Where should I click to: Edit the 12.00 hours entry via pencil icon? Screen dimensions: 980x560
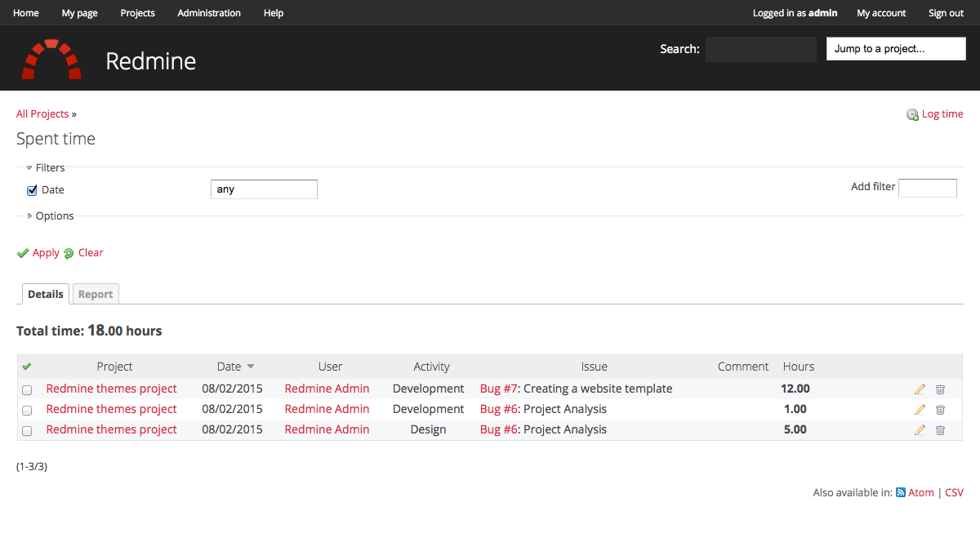pyautogui.click(x=920, y=389)
